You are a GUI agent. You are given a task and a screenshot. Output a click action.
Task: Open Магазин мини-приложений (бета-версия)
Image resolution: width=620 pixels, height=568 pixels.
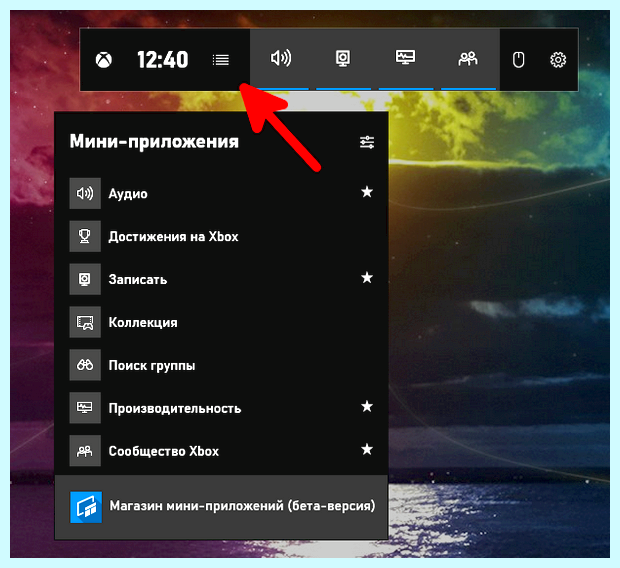pyautogui.click(x=221, y=507)
